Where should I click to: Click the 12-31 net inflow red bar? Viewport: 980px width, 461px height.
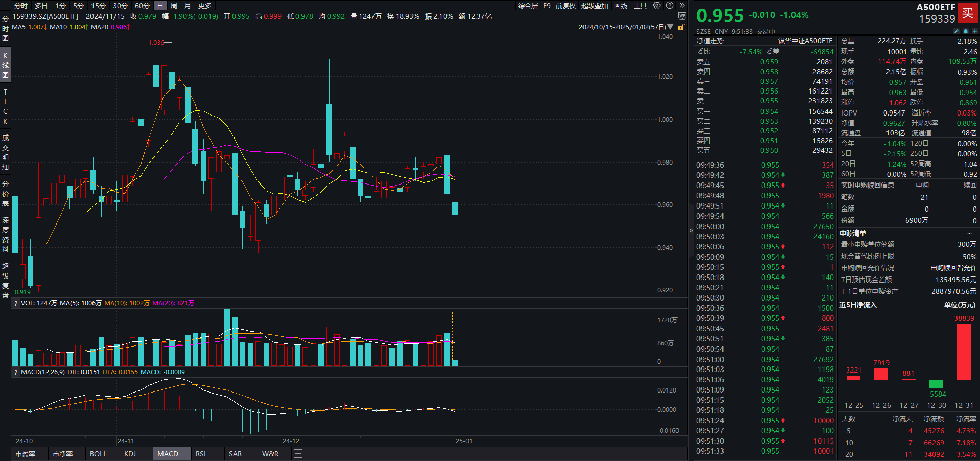pos(964,352)
